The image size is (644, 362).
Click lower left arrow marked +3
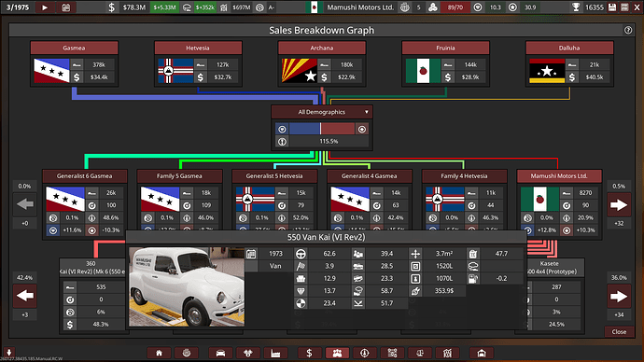25,296
